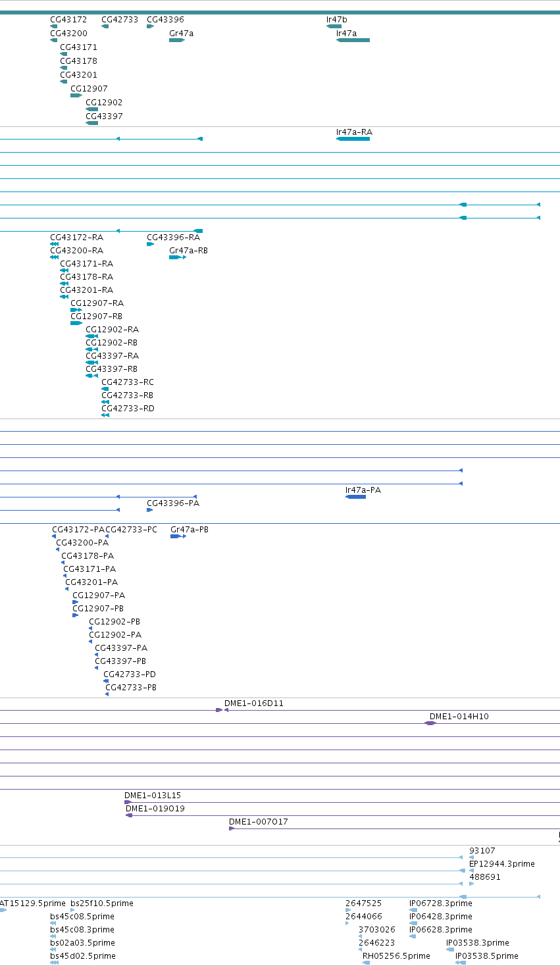Open the CG43397-PB protein label
The image size is (560, 966).
(x=120, y=661)
